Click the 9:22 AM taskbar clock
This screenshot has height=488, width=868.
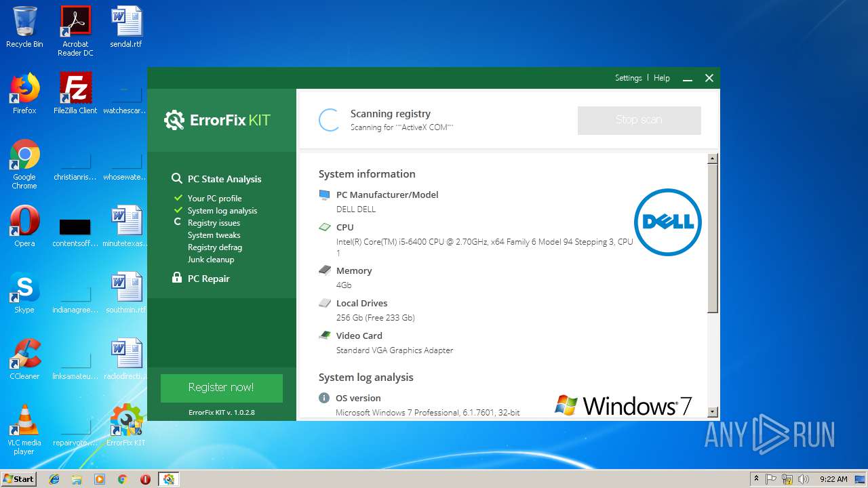tap(833, 479)
